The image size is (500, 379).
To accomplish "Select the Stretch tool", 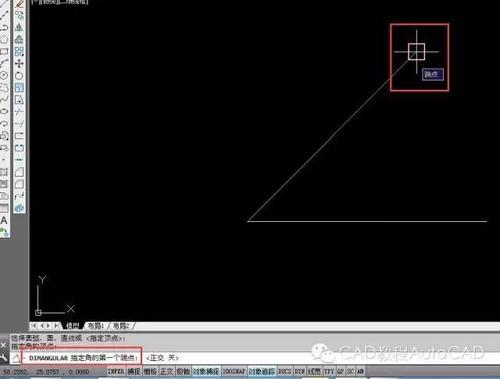I will tap(19, 99).
